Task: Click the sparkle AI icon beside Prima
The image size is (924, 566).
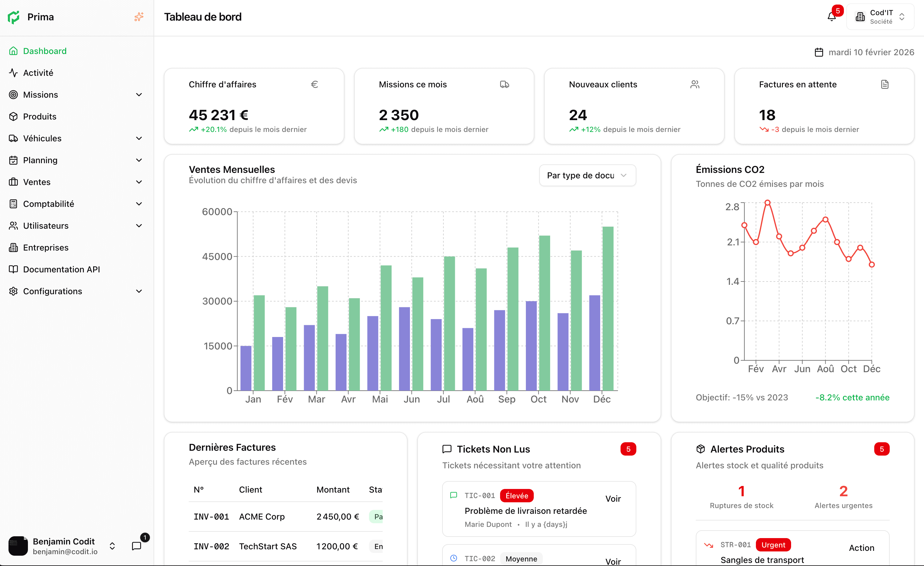Action: (139, 17)
